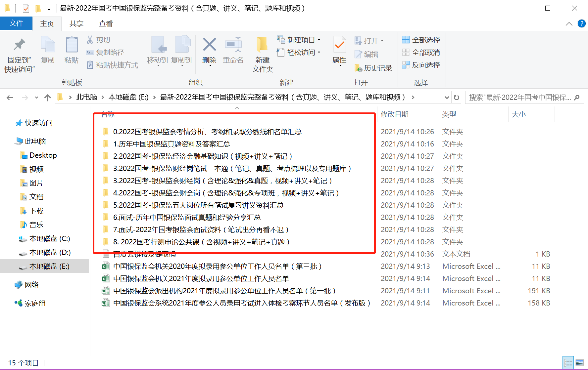This screenshot has width=588, height=370.
Task: Go up one directory level
Action: (48, 97)
